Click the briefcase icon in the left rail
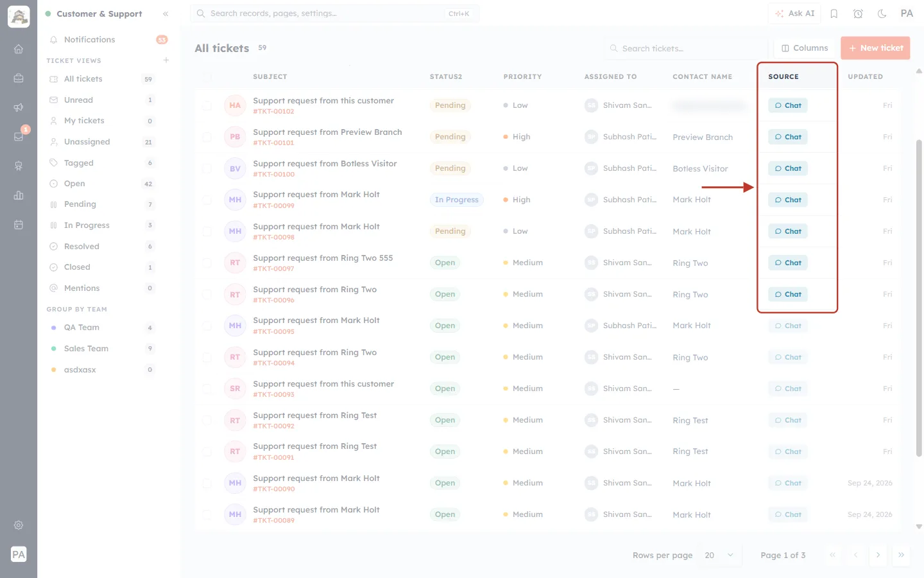The image size is (924, 578). pyautogui.click(x=19, y=78)
